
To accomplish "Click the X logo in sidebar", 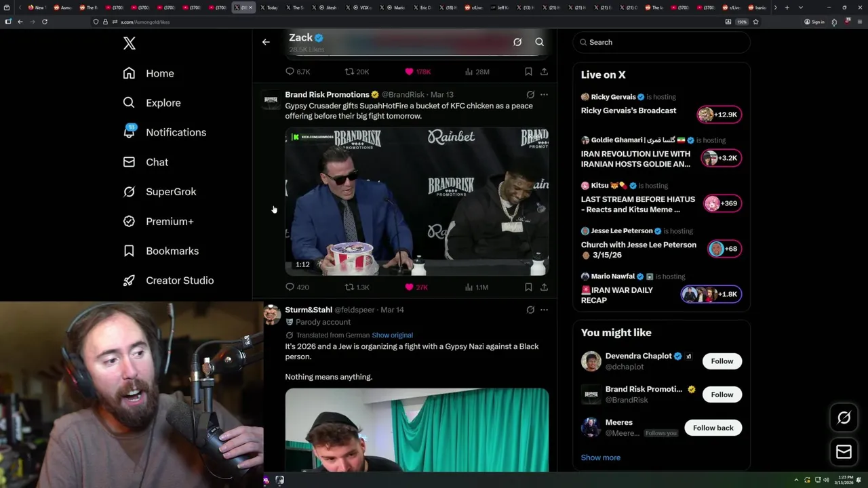I will pyautogui.click(x=130, y=43).
